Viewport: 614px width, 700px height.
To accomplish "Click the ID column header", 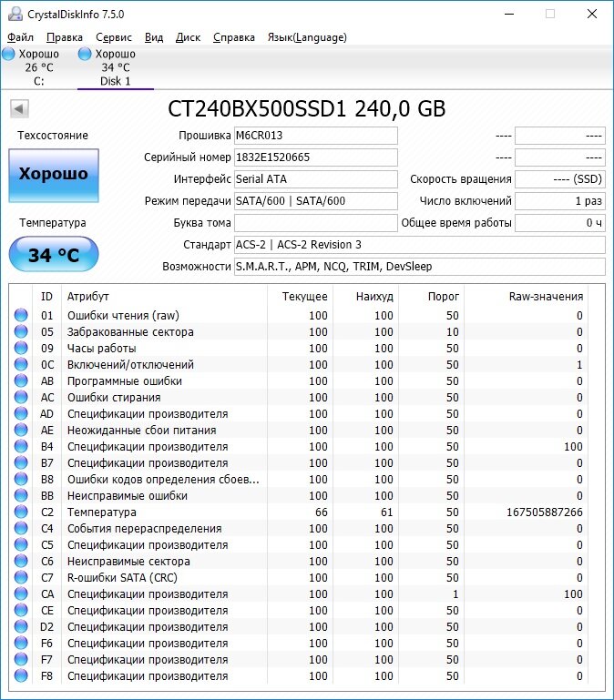I will [47, 297].
